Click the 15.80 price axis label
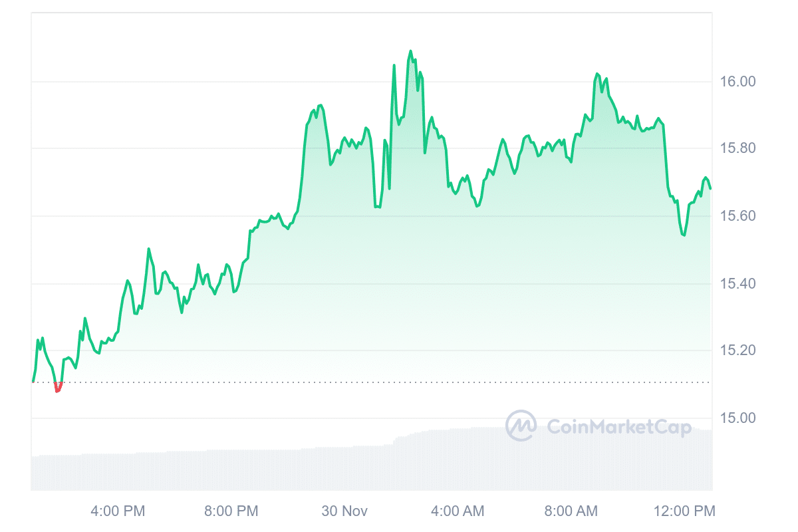The height and width of the screenshot is (532, 798). (x=738, y=148)
